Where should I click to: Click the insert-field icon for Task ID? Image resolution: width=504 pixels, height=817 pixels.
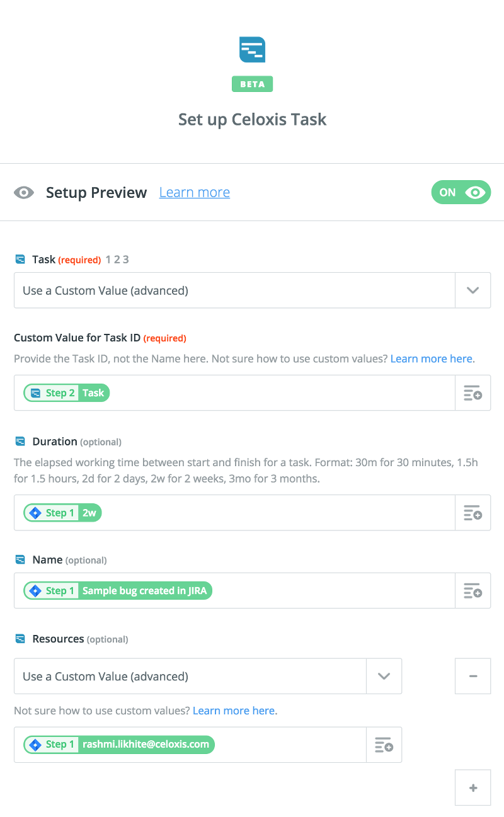[x=472, y=393]
